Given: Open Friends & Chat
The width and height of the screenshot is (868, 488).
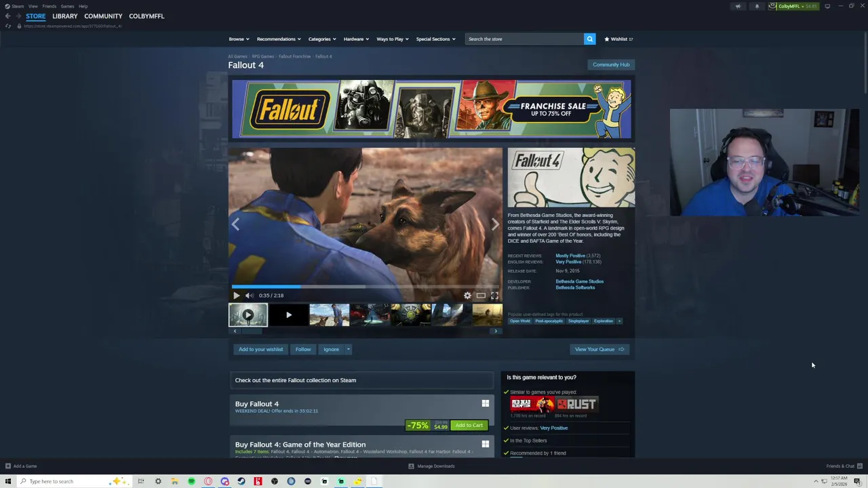Looking at the screenshot, I should coord(844,466).
